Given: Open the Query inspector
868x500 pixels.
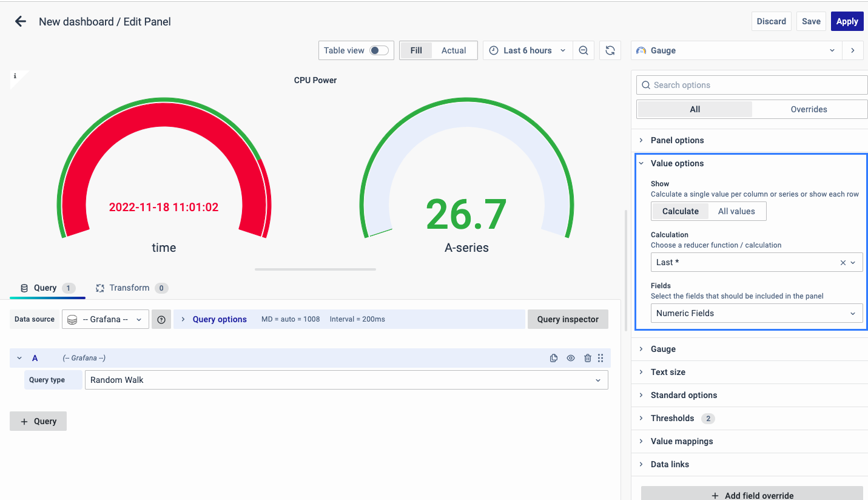Looking at the screenshot, I should pyautogui.click(x=568, y=319).
